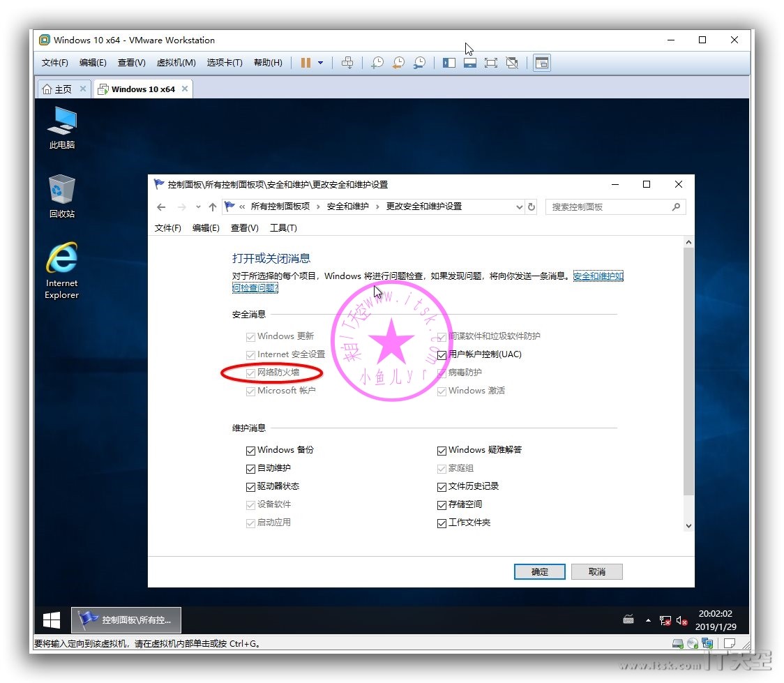
Task: Open control panel 工具(T) menu
Action: (x=283, y=228)
